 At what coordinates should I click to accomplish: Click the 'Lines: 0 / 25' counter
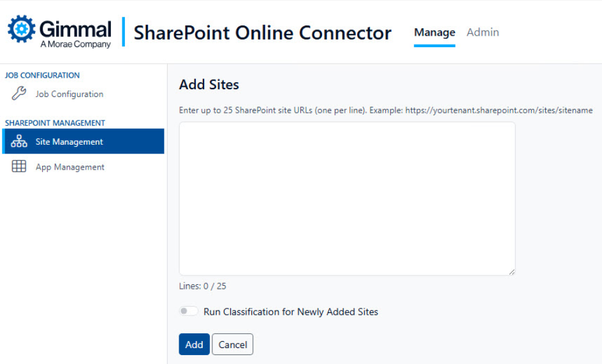202,286
